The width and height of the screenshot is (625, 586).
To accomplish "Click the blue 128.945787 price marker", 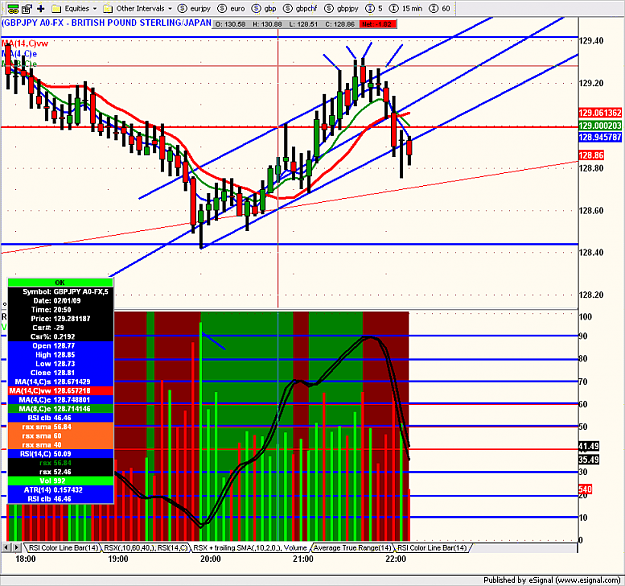I will pyautogui.click(x=600, y=137).
